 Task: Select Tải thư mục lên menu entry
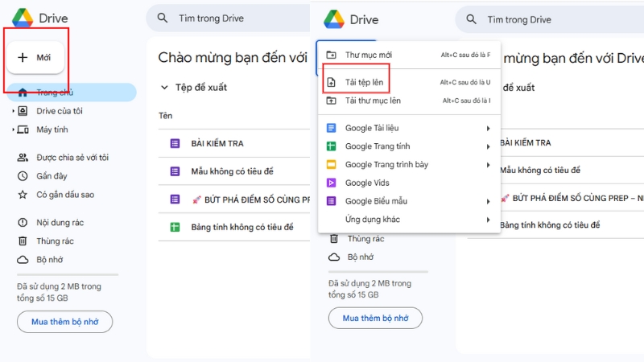click(372, 101)
